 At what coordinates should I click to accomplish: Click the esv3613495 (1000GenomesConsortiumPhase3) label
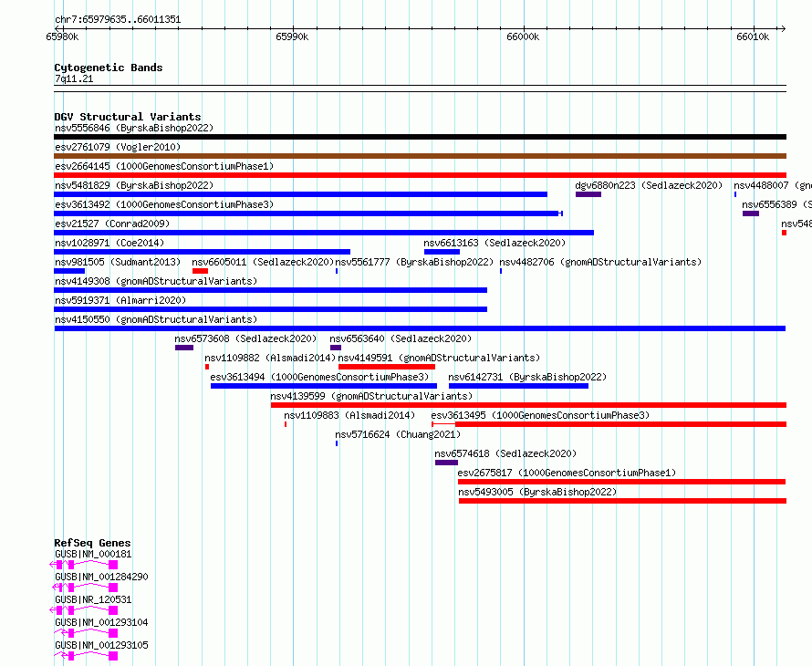click(x=540, y=415)
